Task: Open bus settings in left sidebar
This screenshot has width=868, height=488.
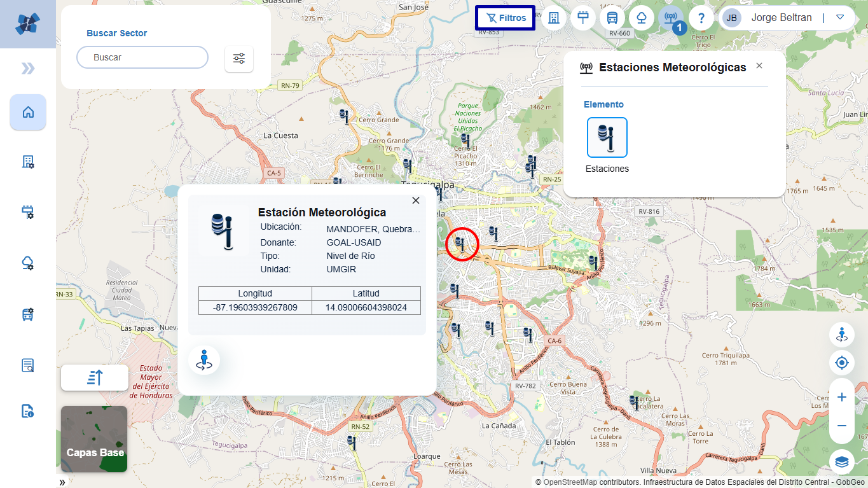Action: 28,314
